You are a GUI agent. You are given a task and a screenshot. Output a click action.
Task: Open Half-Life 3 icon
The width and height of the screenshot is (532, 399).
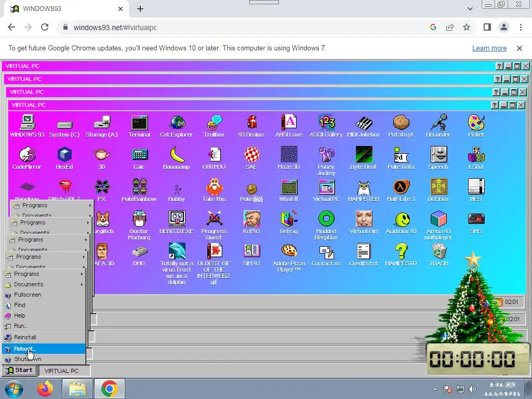point(401,190)
